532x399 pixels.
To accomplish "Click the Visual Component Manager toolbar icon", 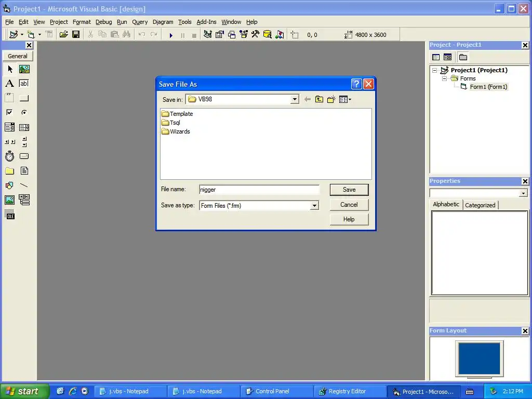I will point(280,35).
